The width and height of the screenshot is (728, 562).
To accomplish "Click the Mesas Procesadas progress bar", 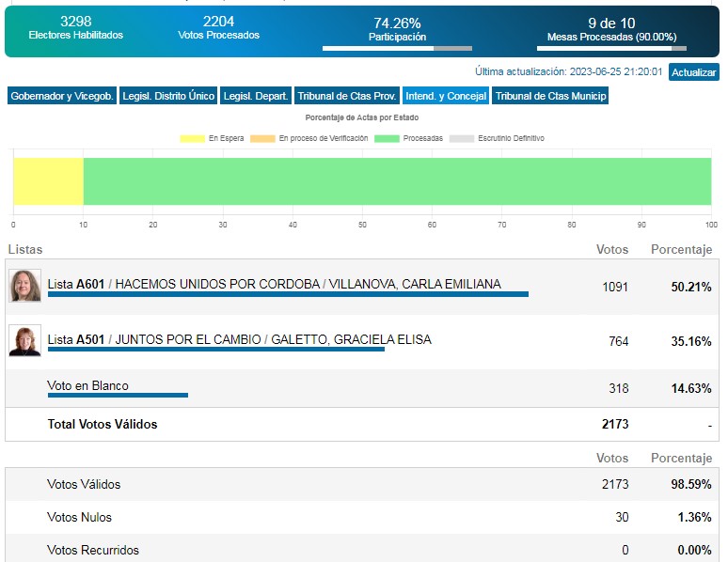I will tap(611, 48).
